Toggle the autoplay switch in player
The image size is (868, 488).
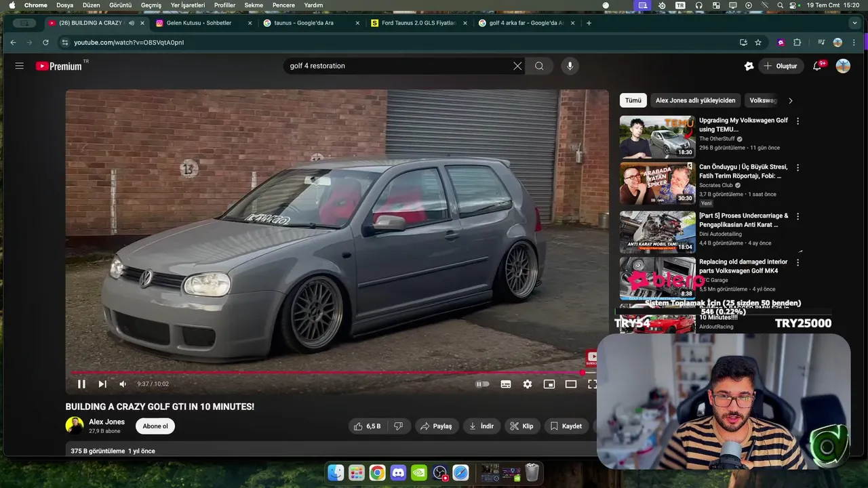point(482,384)
